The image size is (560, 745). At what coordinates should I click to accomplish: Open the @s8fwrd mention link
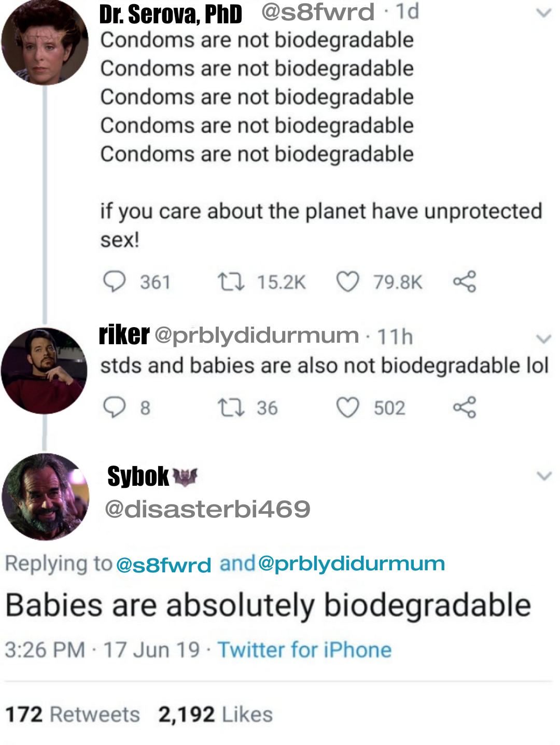[163, 565]
